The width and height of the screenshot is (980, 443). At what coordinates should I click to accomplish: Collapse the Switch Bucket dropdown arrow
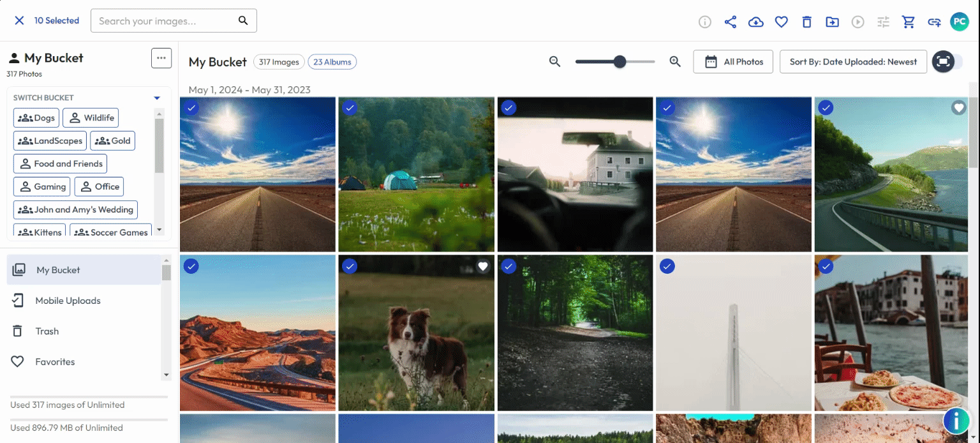[157, 98]
